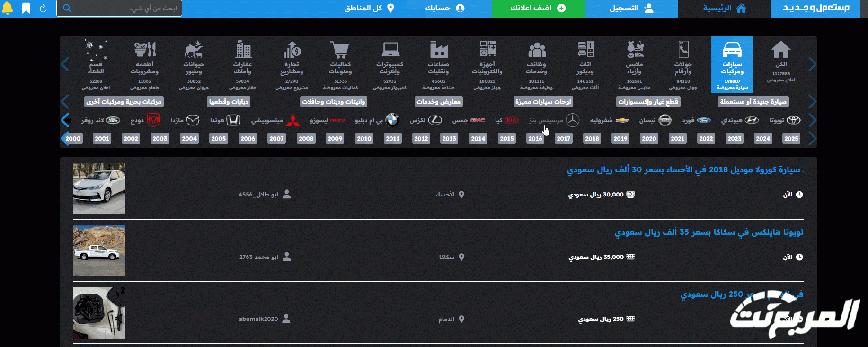View seller 'ابو طلال_4556' profile
This screenshot has width=868, height=347.
265,195
